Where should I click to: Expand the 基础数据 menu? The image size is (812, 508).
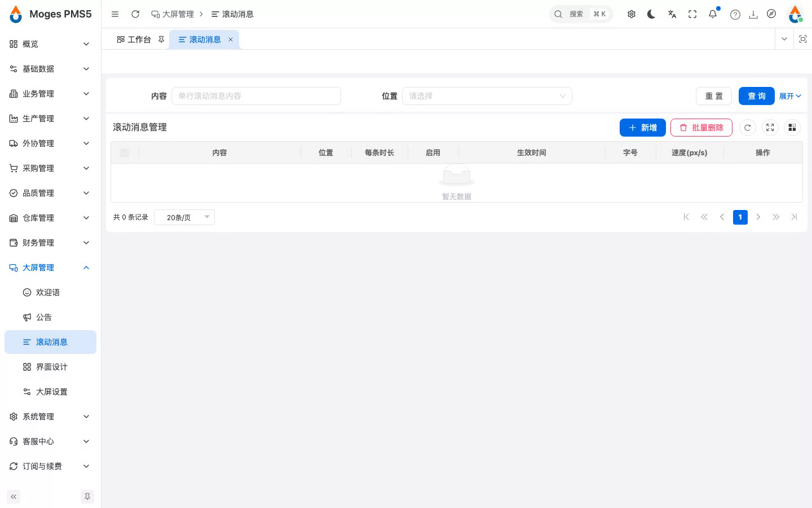(50, 69)
